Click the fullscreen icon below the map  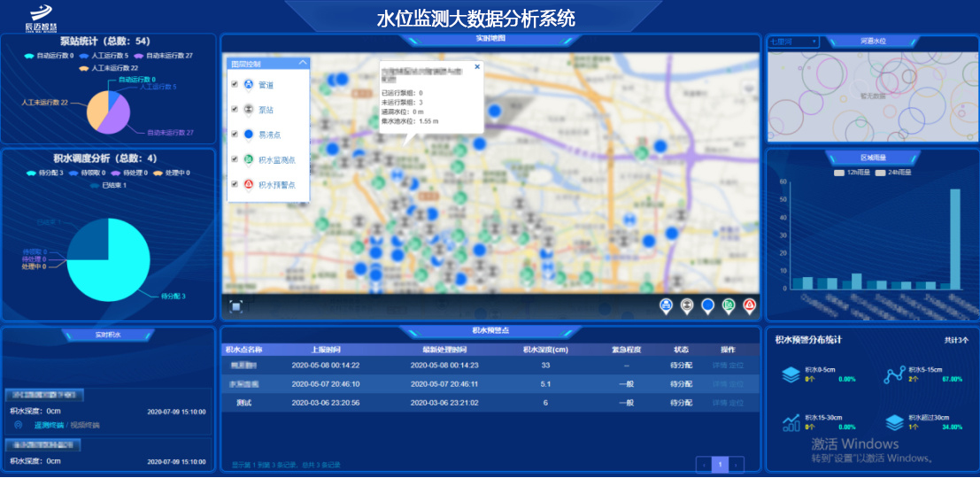click(236, 306)
